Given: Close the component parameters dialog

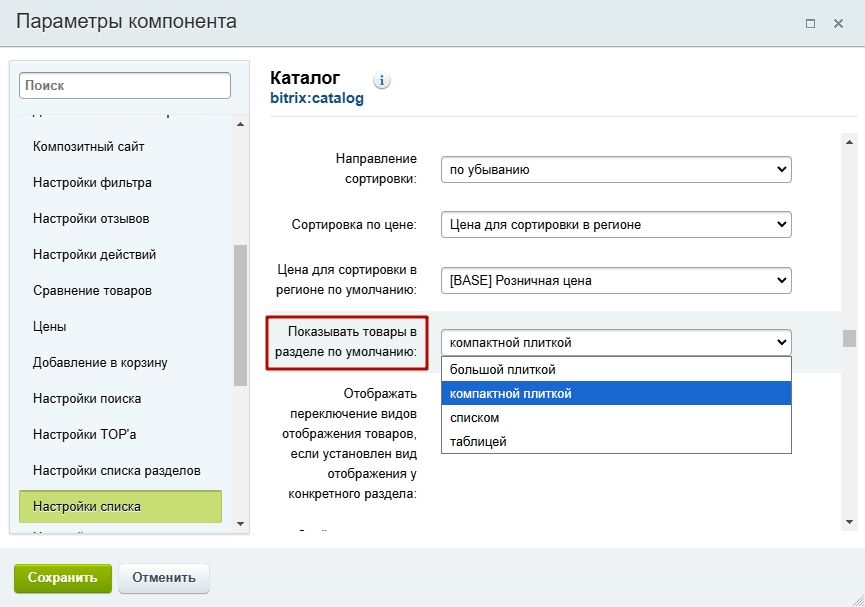Looking at the screenshot, I should tap(839, 23).
